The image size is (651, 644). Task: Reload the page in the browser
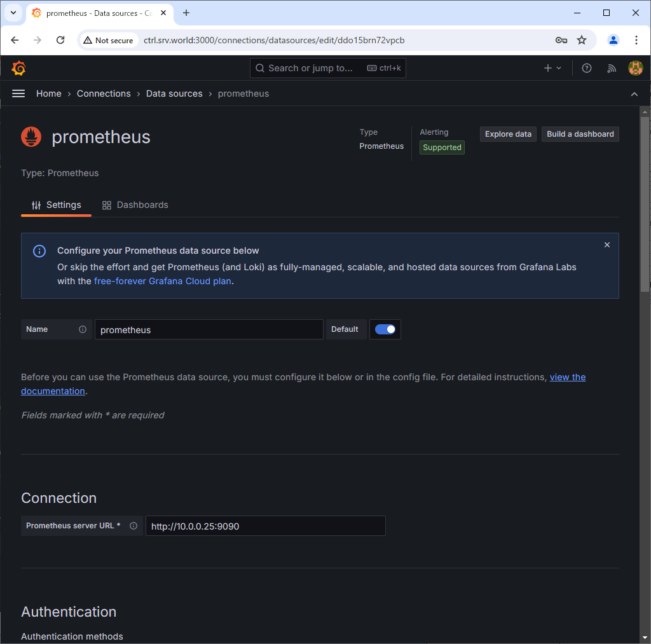60,40
